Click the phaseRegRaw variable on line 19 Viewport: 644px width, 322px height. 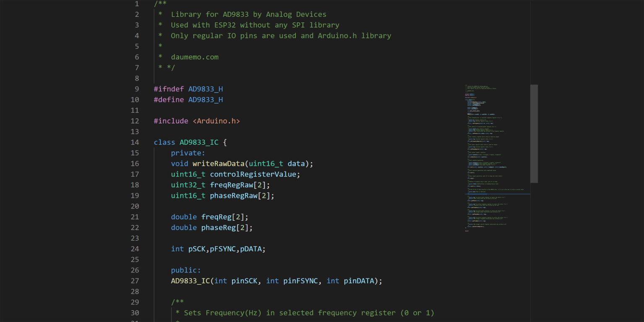pyautogui.click(x=234, y=195)
